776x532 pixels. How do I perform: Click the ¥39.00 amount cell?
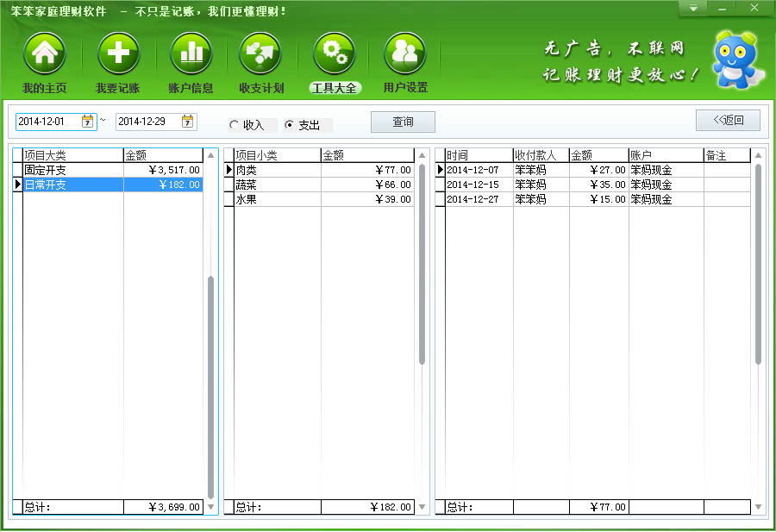tap(367, 199)
